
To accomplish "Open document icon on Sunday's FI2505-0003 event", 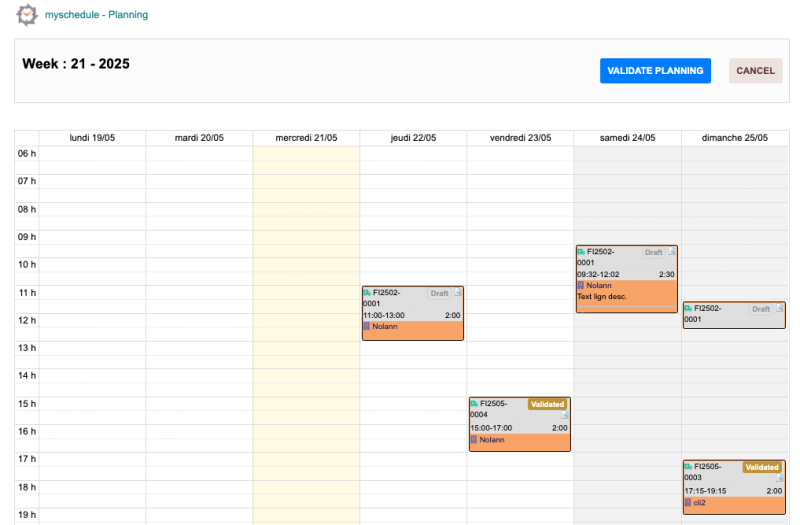I will (x=778, y=478).
